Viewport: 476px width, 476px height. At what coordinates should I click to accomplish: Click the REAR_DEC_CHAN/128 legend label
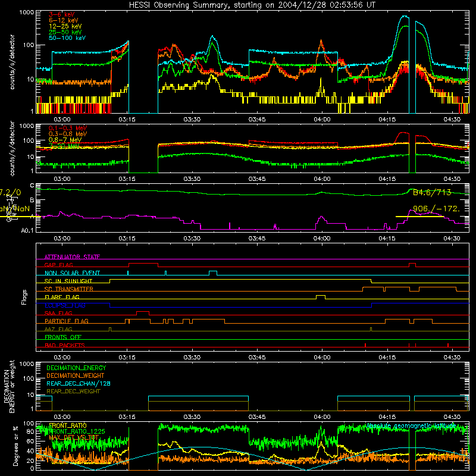(x=79, y=383)
